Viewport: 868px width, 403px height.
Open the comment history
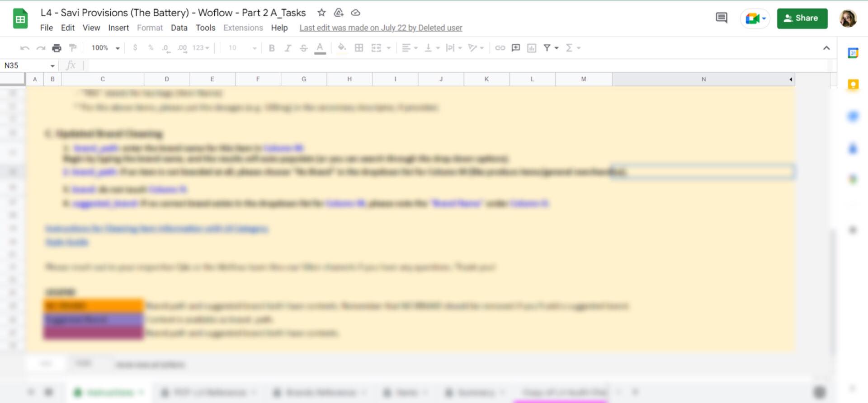point(722,18)
